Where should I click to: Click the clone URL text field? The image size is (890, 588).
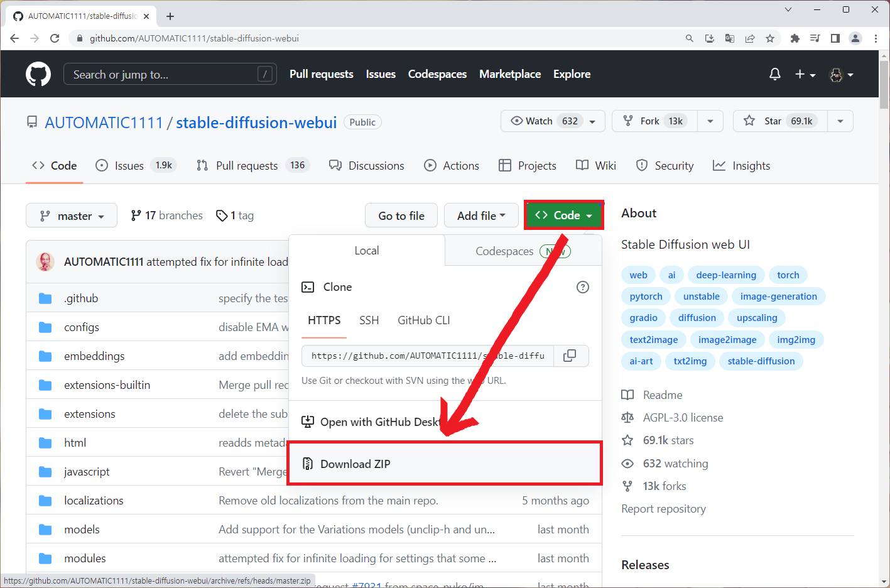click(428, 356)
